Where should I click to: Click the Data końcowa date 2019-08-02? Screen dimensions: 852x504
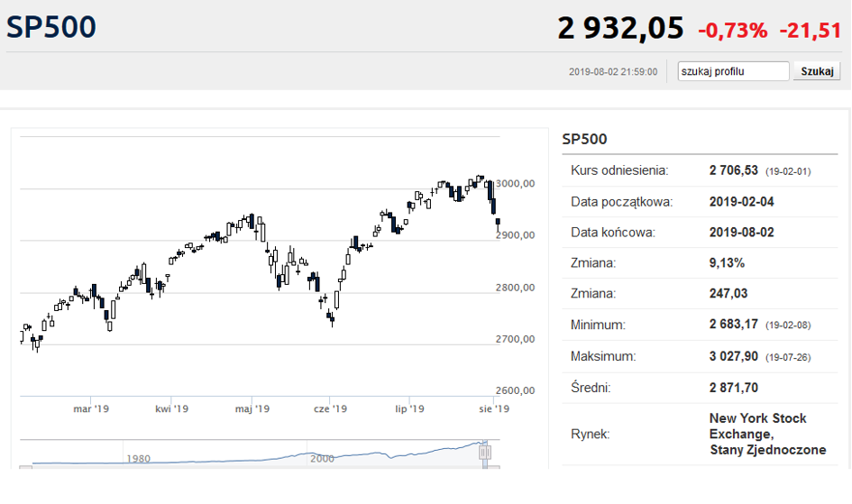[x=741, y=233]
